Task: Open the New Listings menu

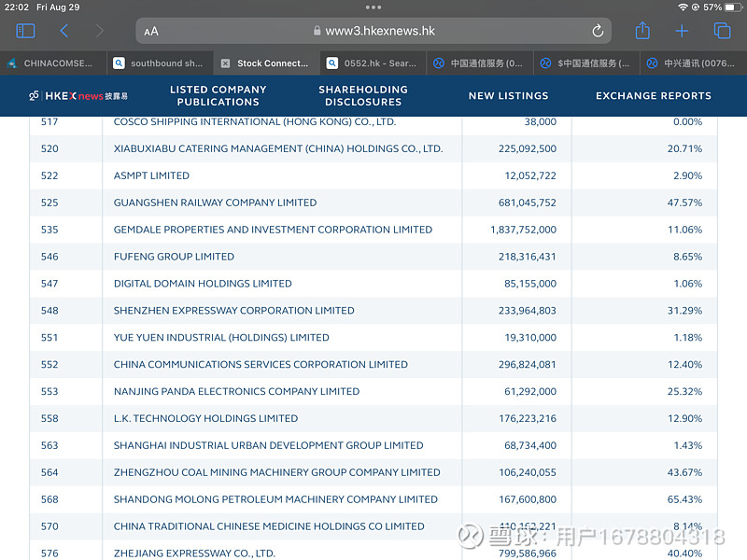Action: point(507,96)
